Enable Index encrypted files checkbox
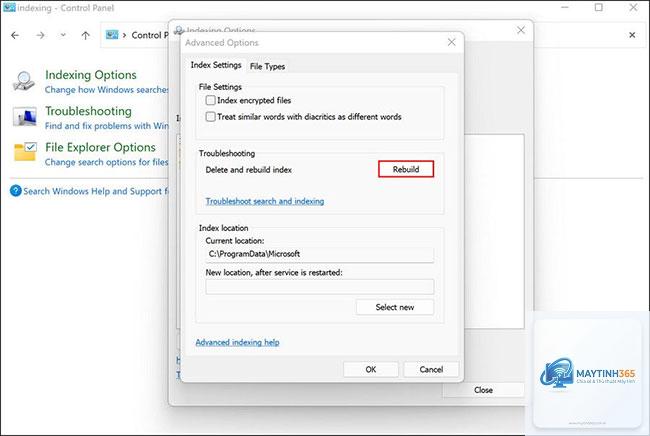Image resolution: width=650 pixels, height=436 pixels. [x=211, y=100]
